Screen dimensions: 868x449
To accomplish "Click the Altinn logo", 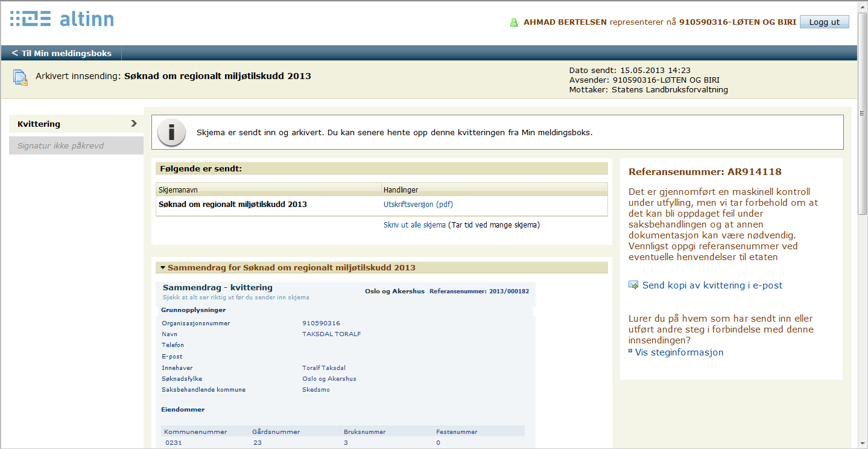I will point(62,19).
